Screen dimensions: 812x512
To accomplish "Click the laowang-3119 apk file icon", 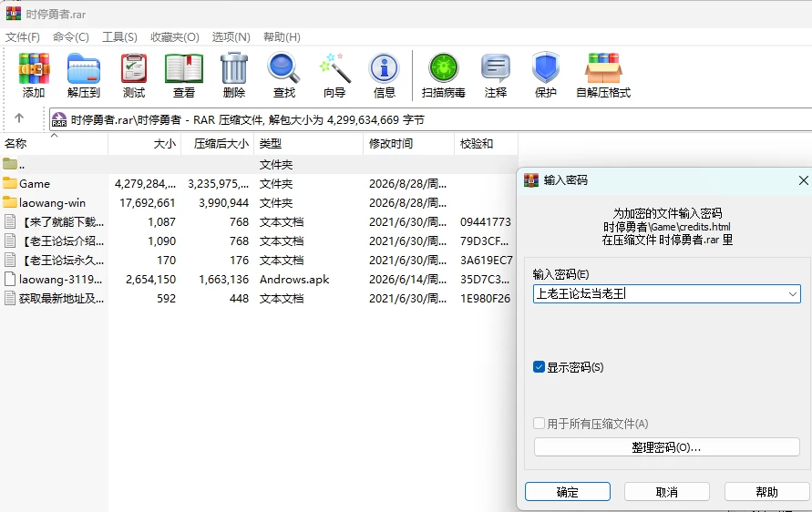I will [10, 279].
